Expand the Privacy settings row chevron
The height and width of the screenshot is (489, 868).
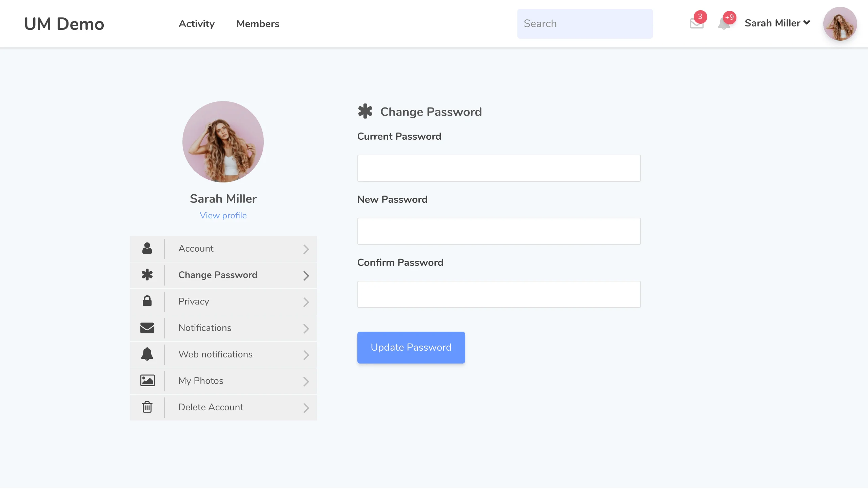307,302
